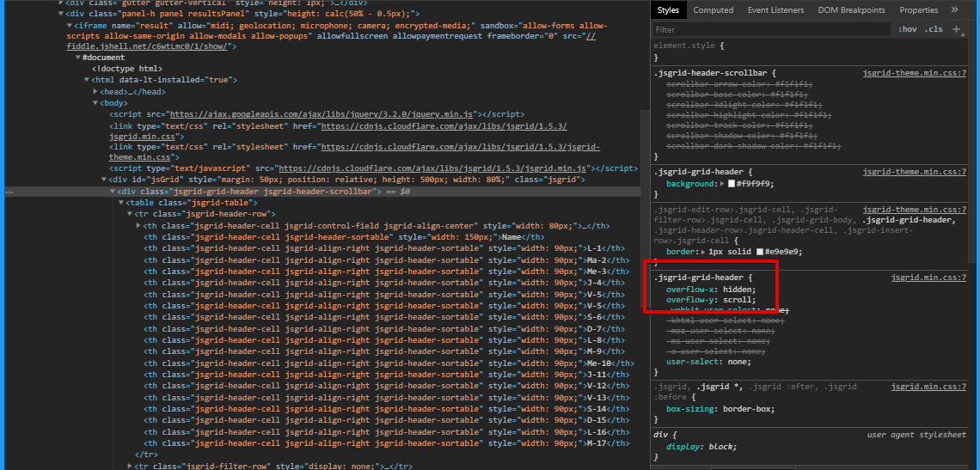Viewport: 980px width, 470px height.
Task: Toggle the .cls element classes panel
Action: (x=934, y=29)
